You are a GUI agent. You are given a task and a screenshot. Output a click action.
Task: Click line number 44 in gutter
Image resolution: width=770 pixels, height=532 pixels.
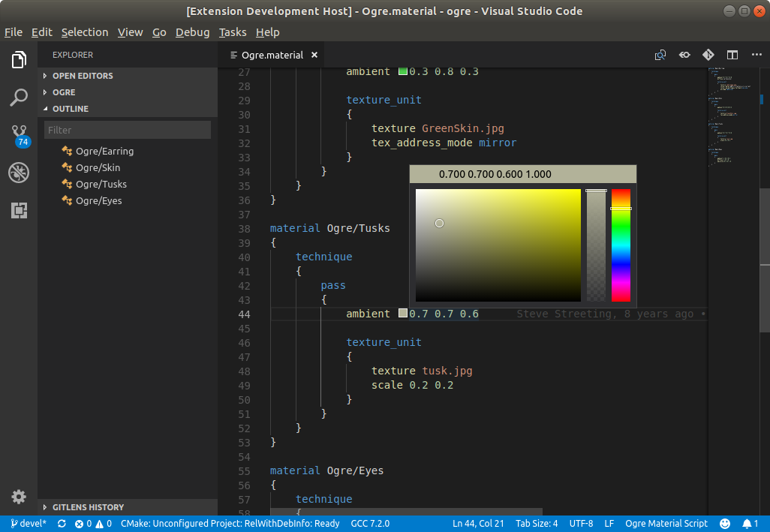click(245, 314)
